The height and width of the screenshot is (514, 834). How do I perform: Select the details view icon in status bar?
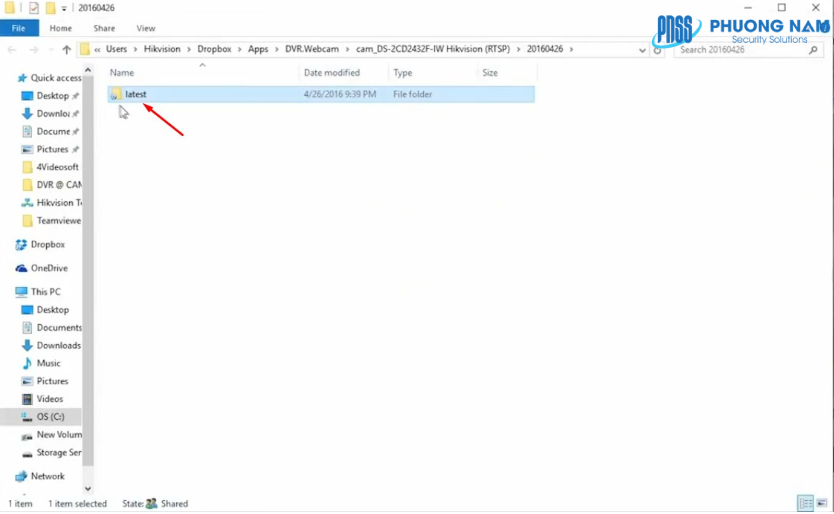[x=805, y=503]
